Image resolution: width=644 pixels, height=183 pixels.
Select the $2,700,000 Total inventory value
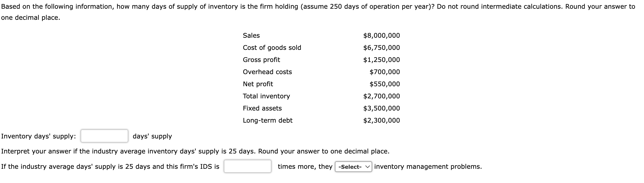(382, 96)
